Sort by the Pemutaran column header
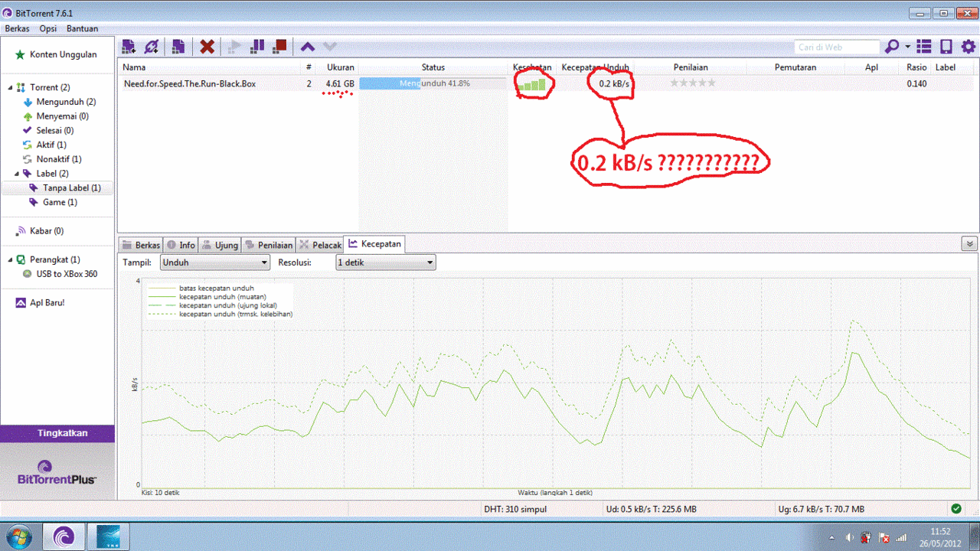The width and height of the screenshot is (980, 551). pos(795,67)
